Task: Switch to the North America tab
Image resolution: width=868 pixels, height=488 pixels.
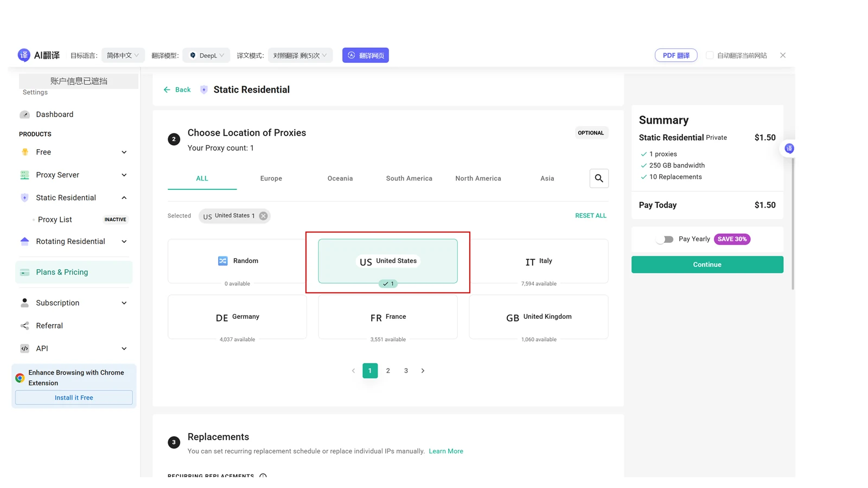Action: coord(478,178)
